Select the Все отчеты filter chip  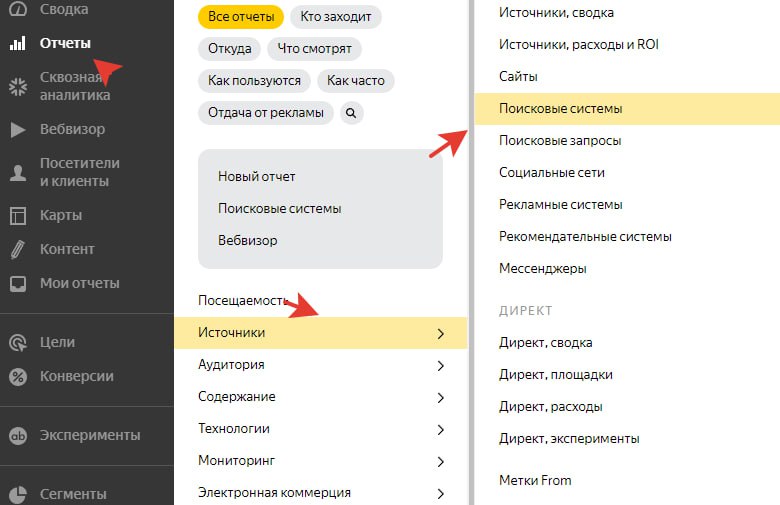coord(241,16)
